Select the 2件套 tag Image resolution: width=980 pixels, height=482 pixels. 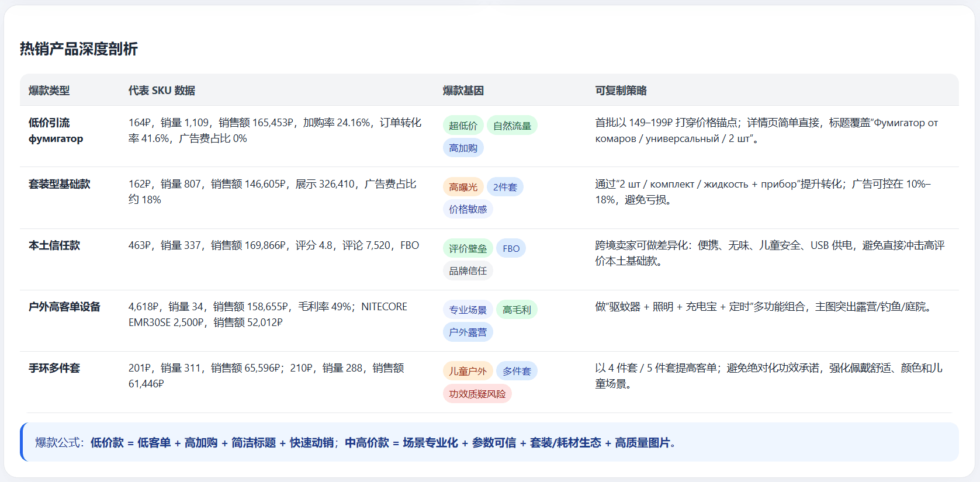[505, 187]
